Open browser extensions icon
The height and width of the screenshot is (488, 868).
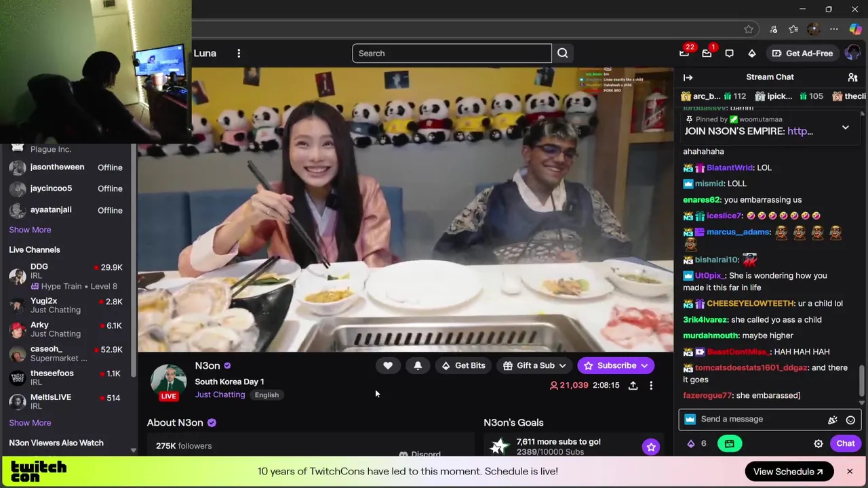pos(773,29)
